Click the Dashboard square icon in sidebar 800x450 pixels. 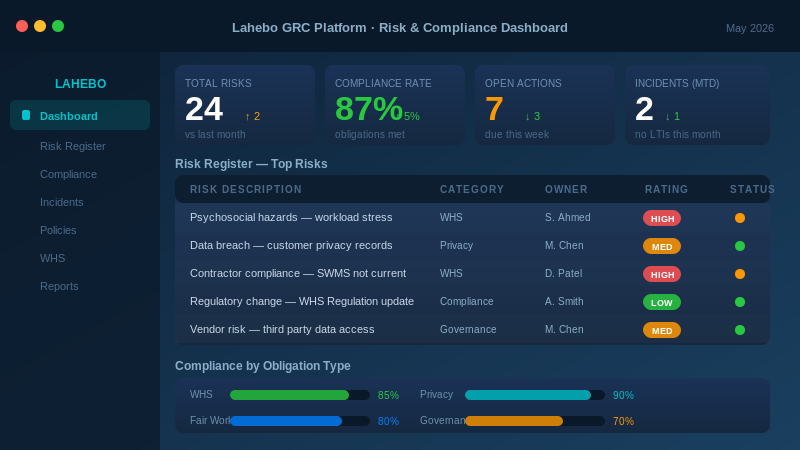pos(26,115)
